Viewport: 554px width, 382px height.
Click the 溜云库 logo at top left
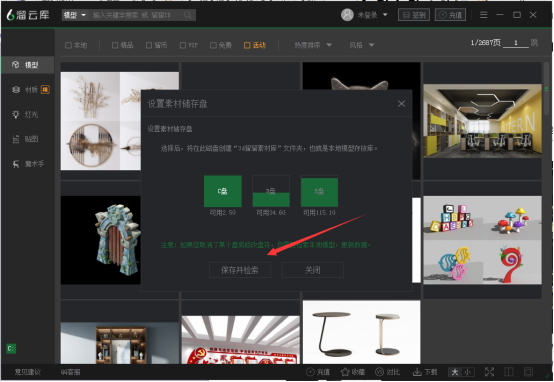tap(28, 15)
